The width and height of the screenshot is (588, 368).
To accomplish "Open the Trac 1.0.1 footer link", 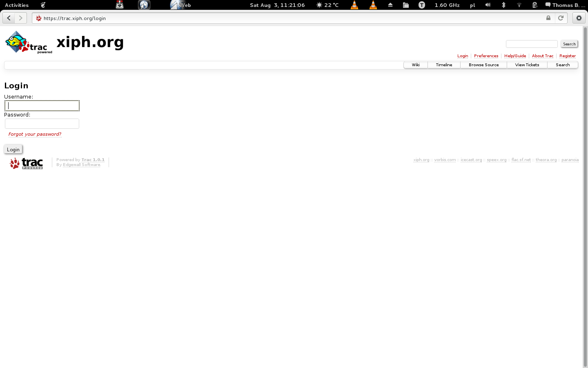I will click(x=93, y=160).
